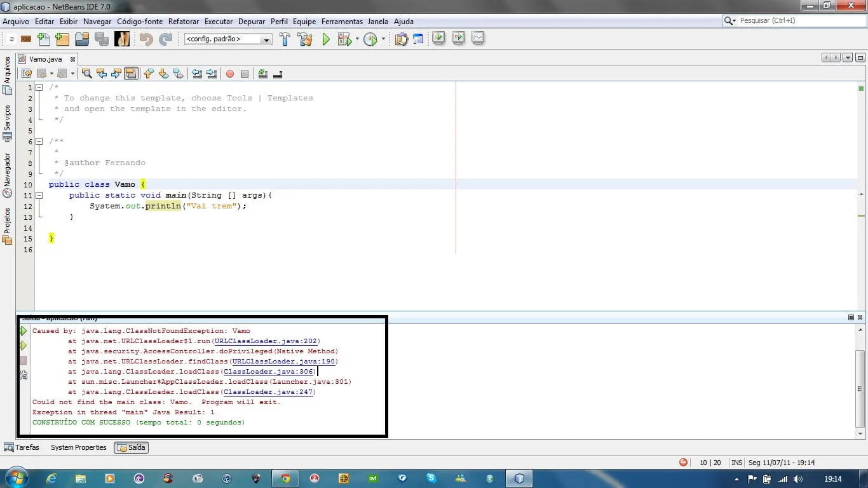Click the green Run Project play icon

326,39
